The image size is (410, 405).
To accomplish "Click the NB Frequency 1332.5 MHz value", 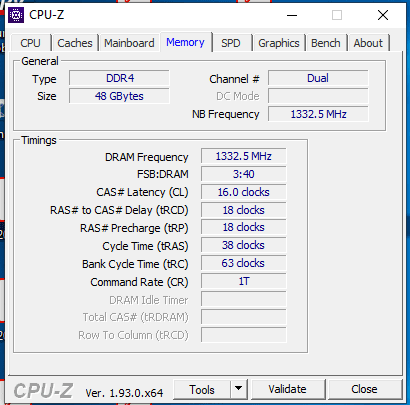I will [x=318, y=114].
